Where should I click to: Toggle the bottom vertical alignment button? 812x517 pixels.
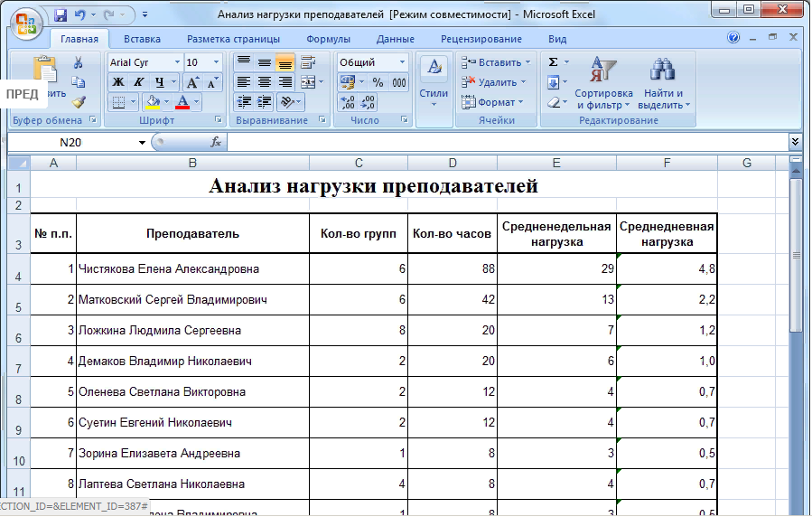tap(285, 62)
